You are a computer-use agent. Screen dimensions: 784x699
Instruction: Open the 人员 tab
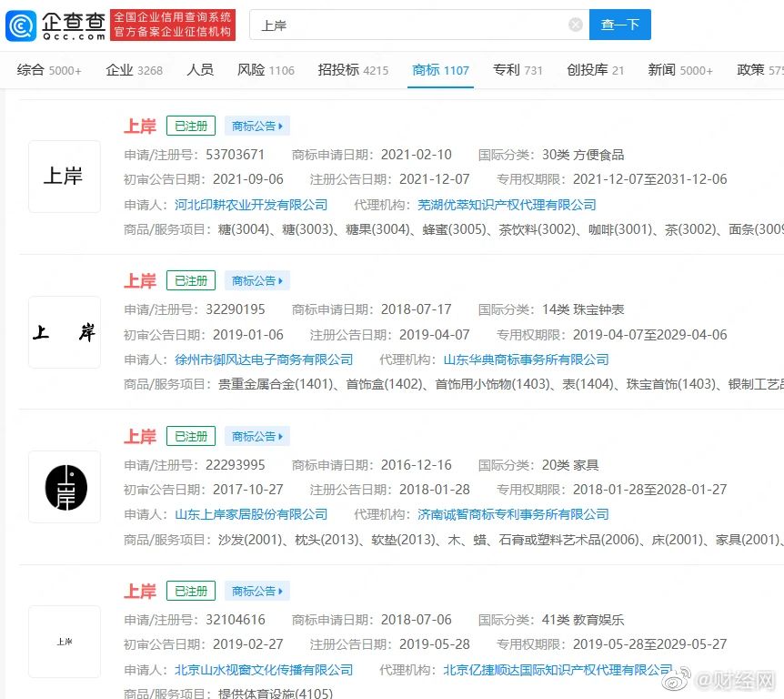point(200,70)
